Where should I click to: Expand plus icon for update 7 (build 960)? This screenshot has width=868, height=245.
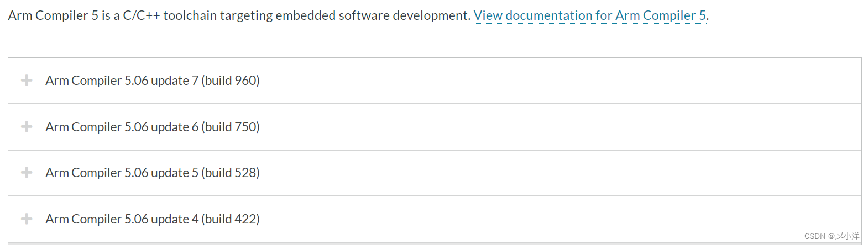click(x=27, y=81)
